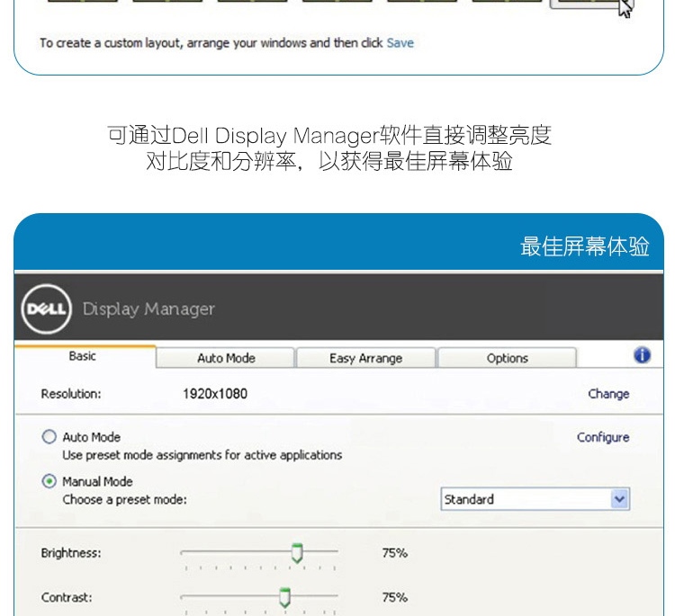Screen dimensions: 675x616
Task: Click the Brightness slider handle
Action: point(297,553)
